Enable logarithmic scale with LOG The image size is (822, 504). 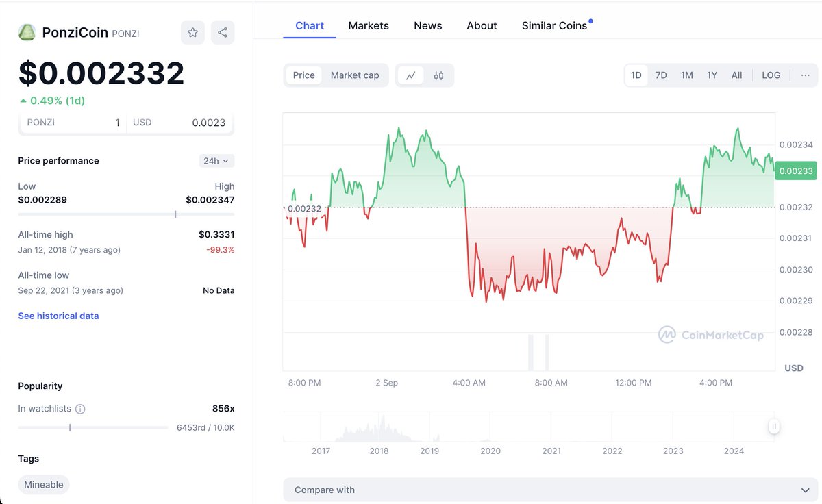[771, 75]
